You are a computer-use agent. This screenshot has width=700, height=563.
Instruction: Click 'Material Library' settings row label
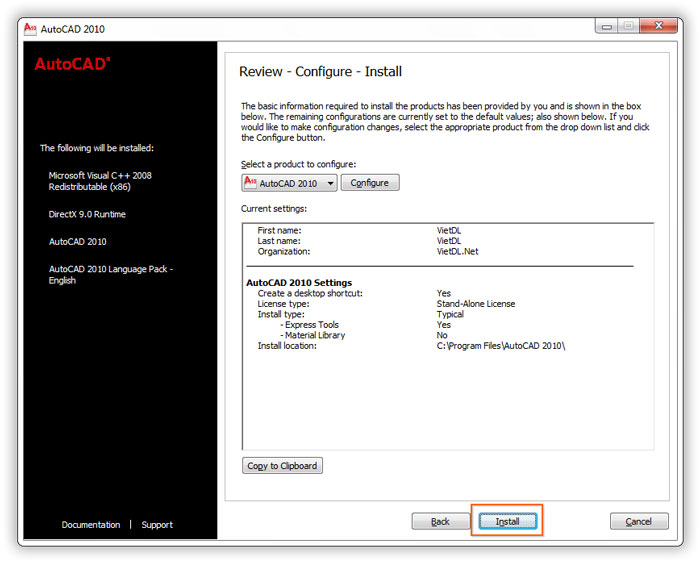(x=313, y=335)
